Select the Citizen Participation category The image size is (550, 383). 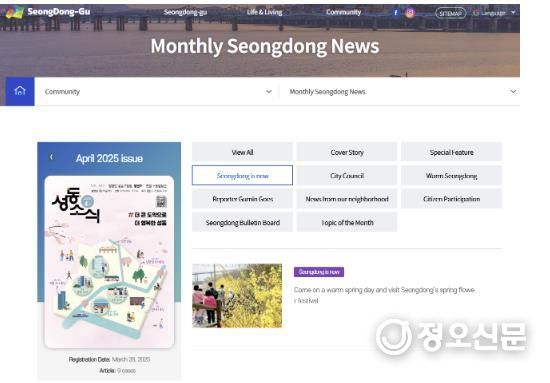coord(451,199)
